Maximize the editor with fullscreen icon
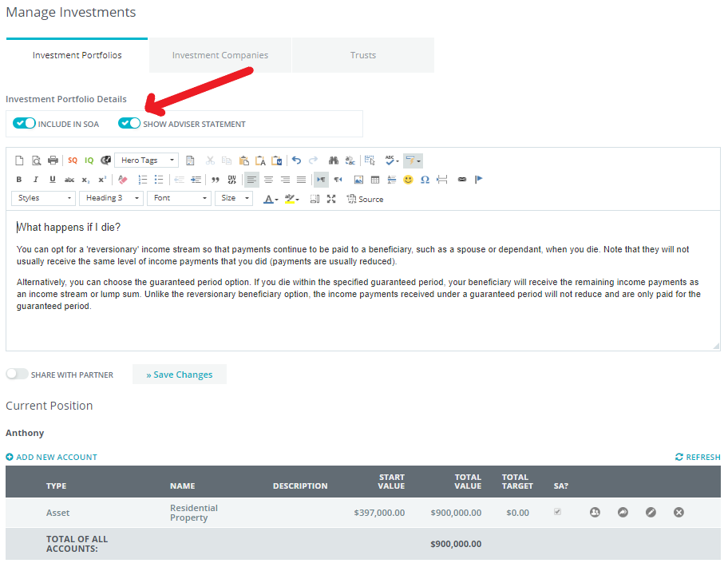728x567 pixels. tap(330, 199)
